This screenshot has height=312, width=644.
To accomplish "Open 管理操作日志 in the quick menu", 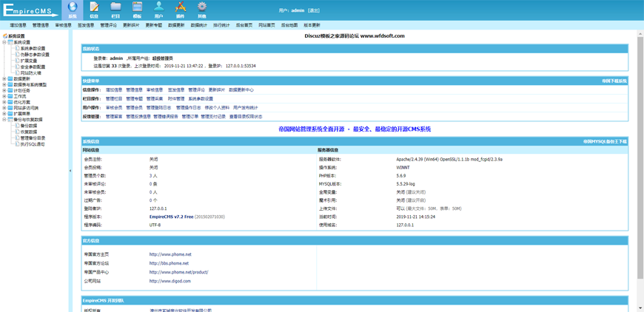I will pos(189,108).
